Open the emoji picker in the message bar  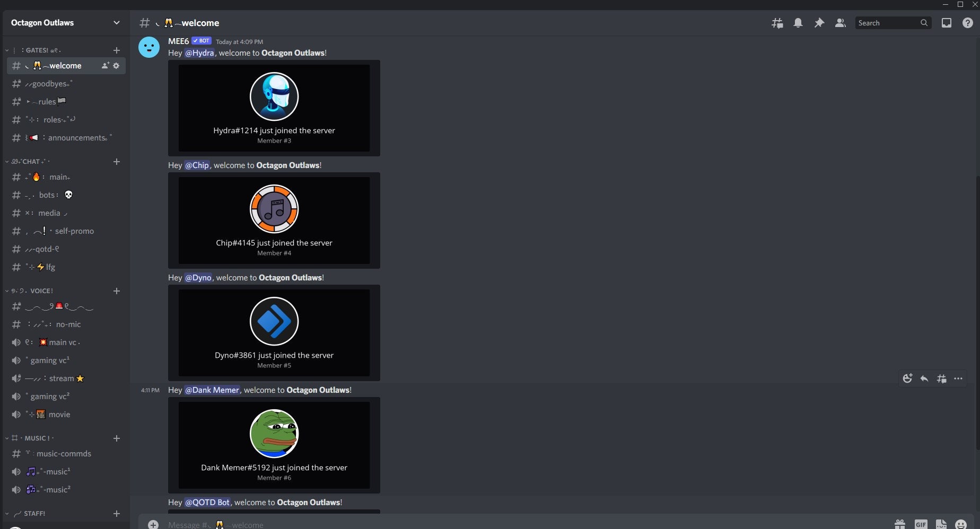coord(961,524)
